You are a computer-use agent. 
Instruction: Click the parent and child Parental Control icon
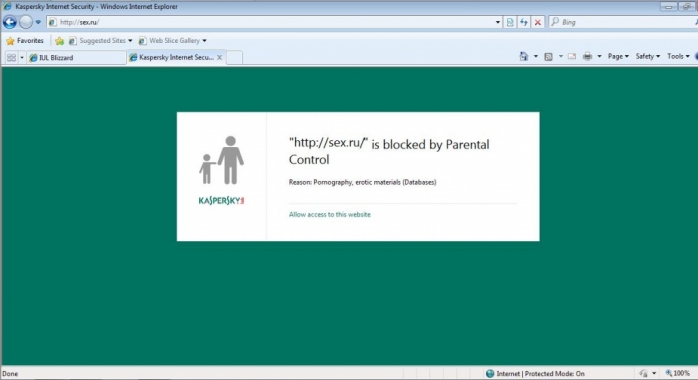point(221,160)
